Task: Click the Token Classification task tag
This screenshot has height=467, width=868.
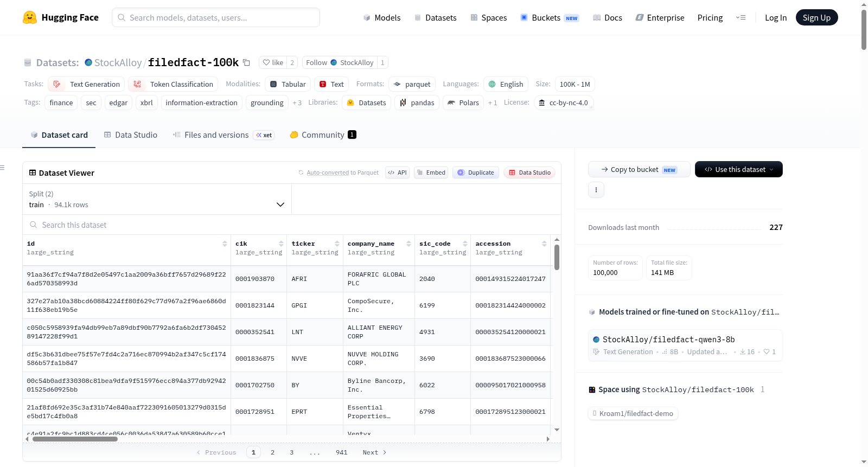Action: coord(173,84)
